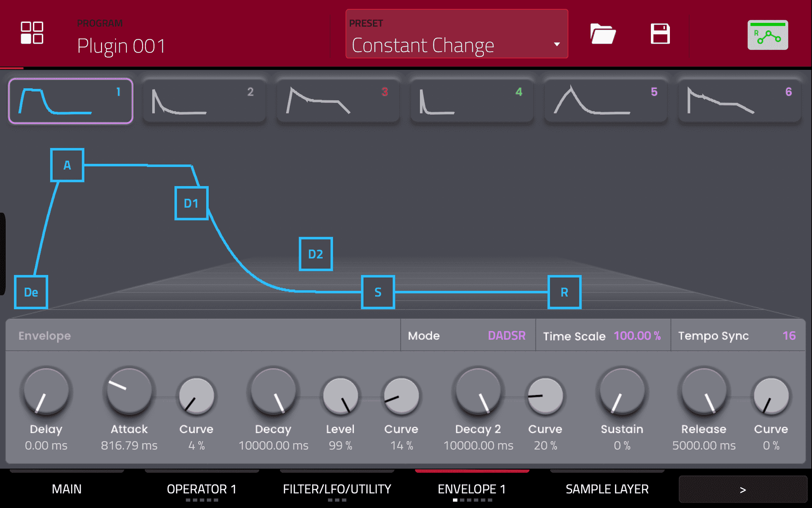Select envelope 6 shape thumbnail
This screenshot has width=812, height=508.
point(740,101)
